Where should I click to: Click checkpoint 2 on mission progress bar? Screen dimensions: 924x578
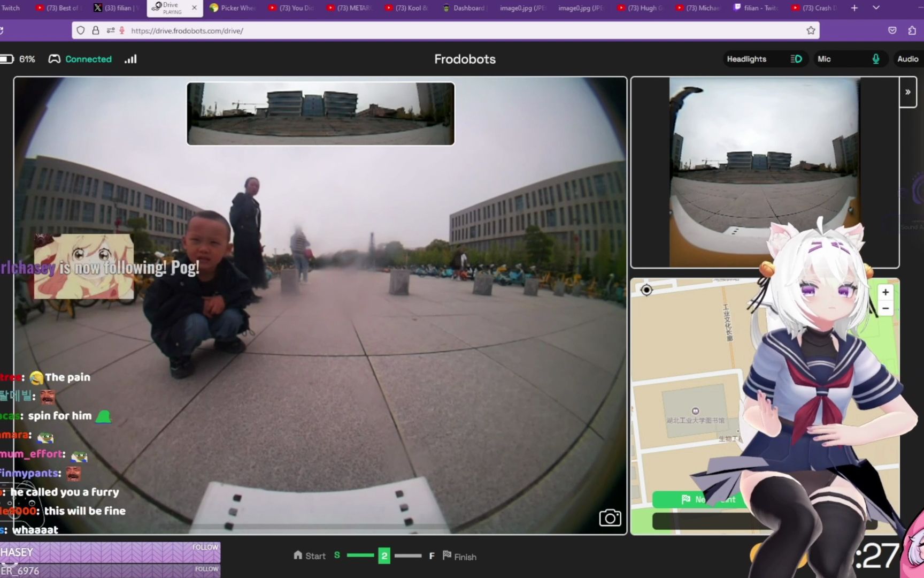click(384, 556)
